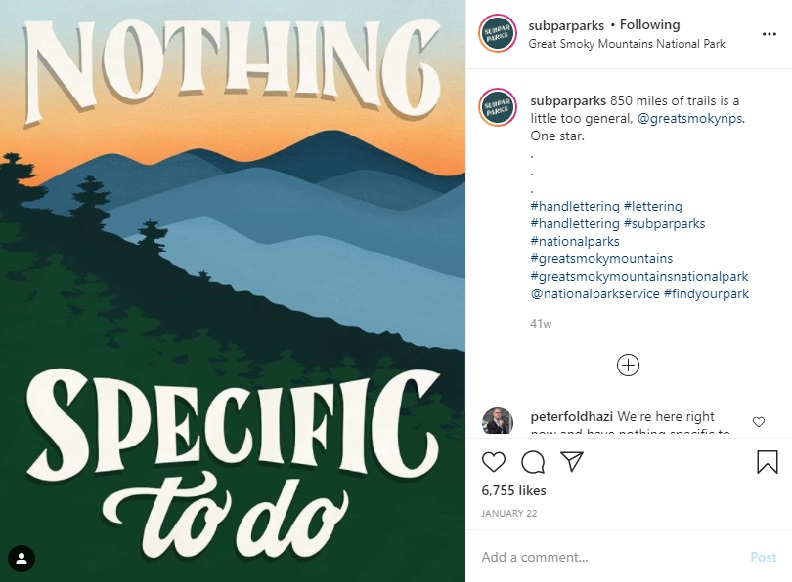Open the three-dots more options menu
This screenshot has width=792, height=582.
pyautogui.click(x=769, y=34)
